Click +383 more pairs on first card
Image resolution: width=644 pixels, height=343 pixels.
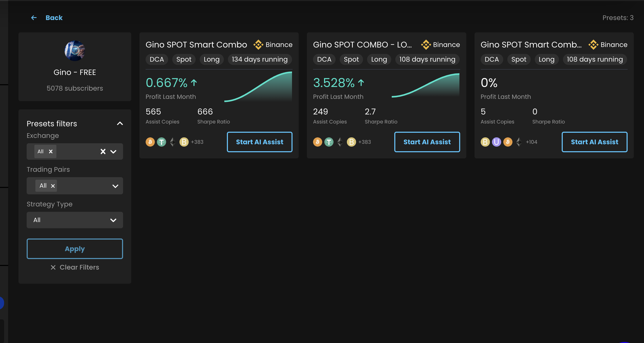(197, 142)
